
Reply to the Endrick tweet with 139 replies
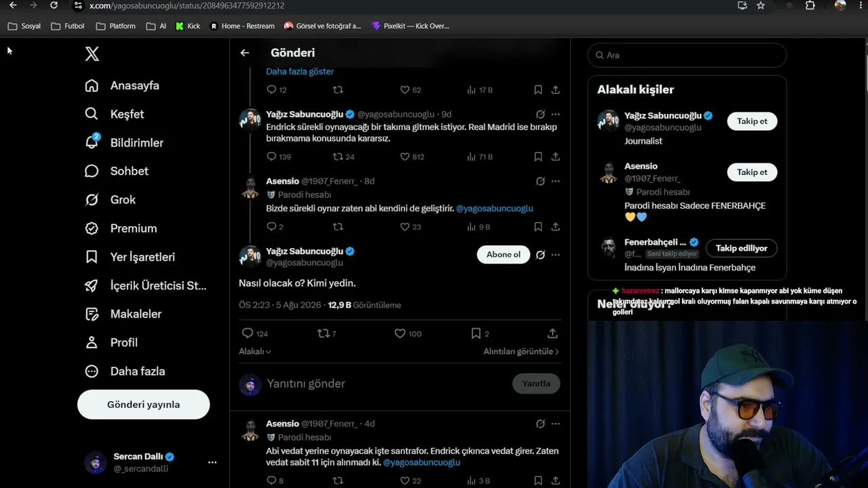tap(272, 157)
